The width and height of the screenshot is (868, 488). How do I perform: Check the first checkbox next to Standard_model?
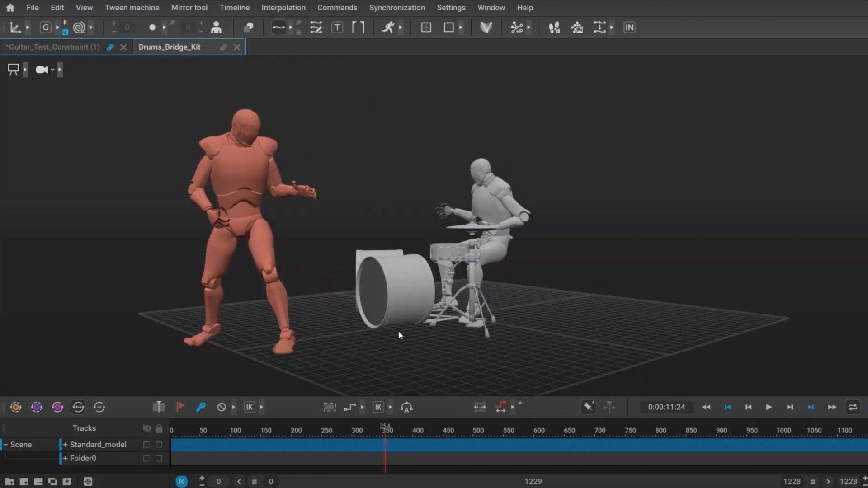click(x=146, y=444)
